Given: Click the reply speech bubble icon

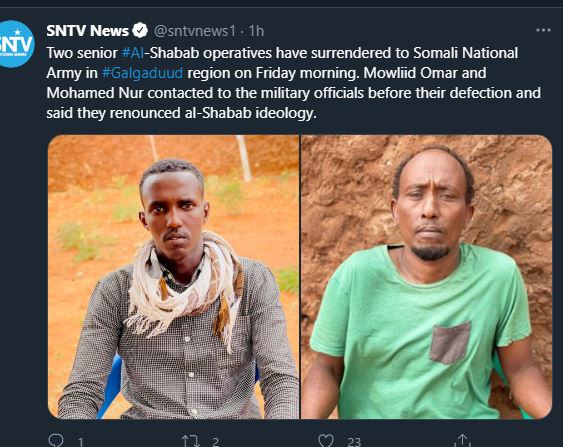Looking at the screenshot, I should click(x=56, y=440).
